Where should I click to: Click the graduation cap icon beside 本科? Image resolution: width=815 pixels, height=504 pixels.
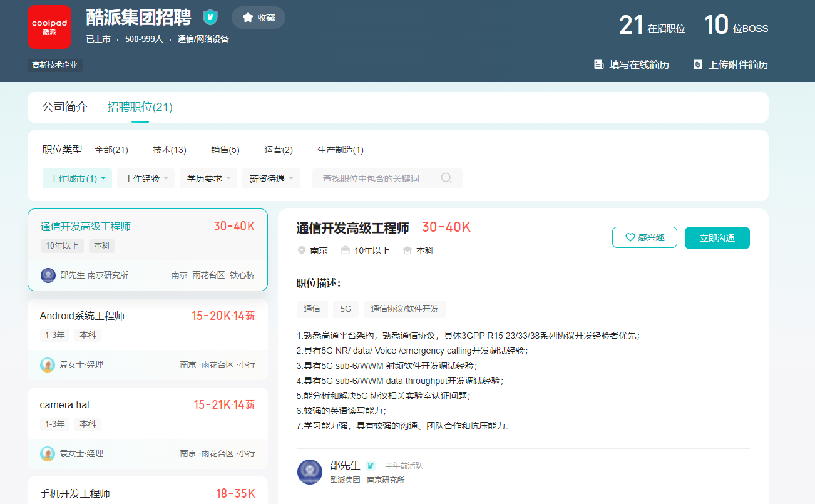pyautogui.click(x=408, y=250)
